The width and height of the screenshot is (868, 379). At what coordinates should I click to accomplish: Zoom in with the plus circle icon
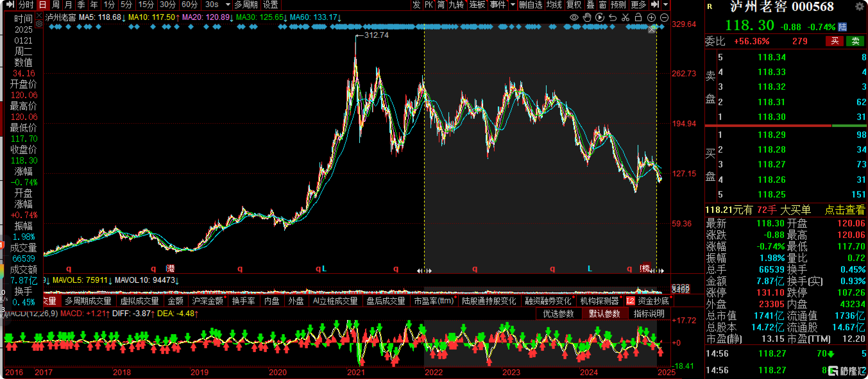(x=651, y=18)
